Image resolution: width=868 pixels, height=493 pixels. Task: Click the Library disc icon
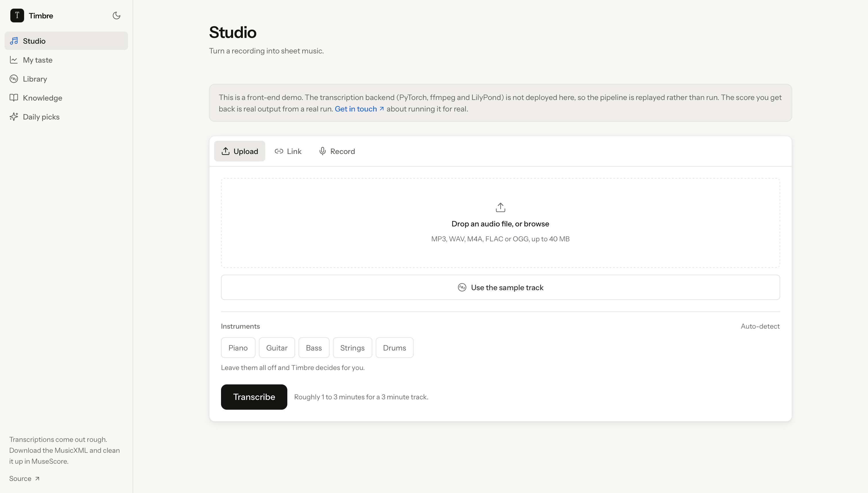[14, 79]
